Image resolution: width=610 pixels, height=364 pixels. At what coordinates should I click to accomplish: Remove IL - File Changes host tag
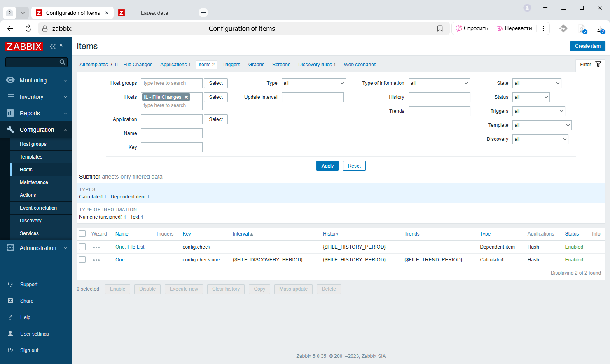(186, 97)
